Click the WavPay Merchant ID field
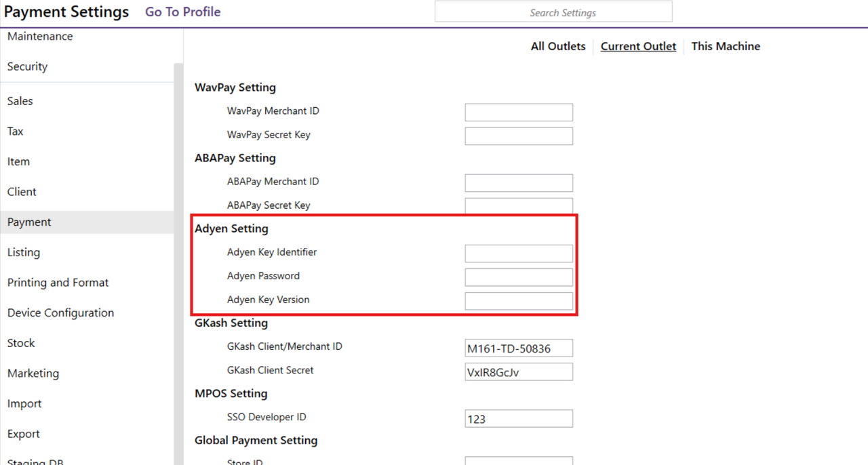Image resolution: width=868 pixels, height=465 pixels. coord(519,113)
